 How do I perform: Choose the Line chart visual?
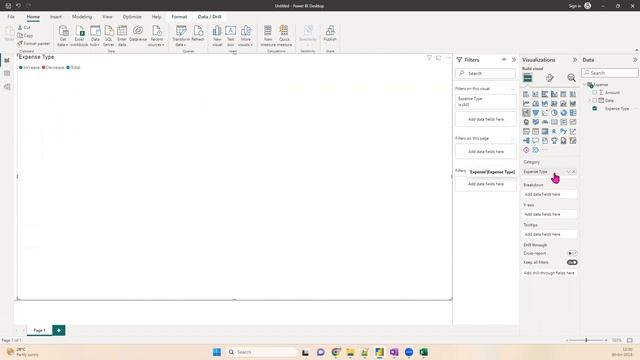coord(526,104)
